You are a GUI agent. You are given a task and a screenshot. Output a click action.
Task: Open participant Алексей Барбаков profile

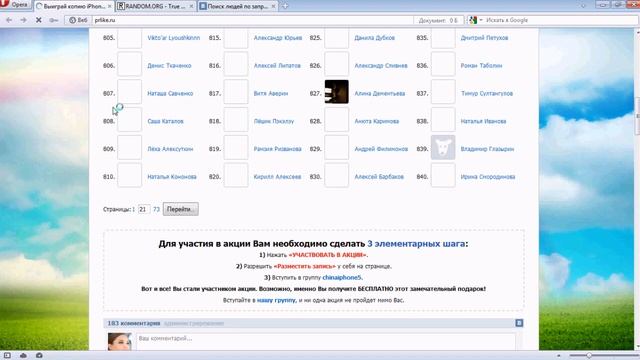379,177
